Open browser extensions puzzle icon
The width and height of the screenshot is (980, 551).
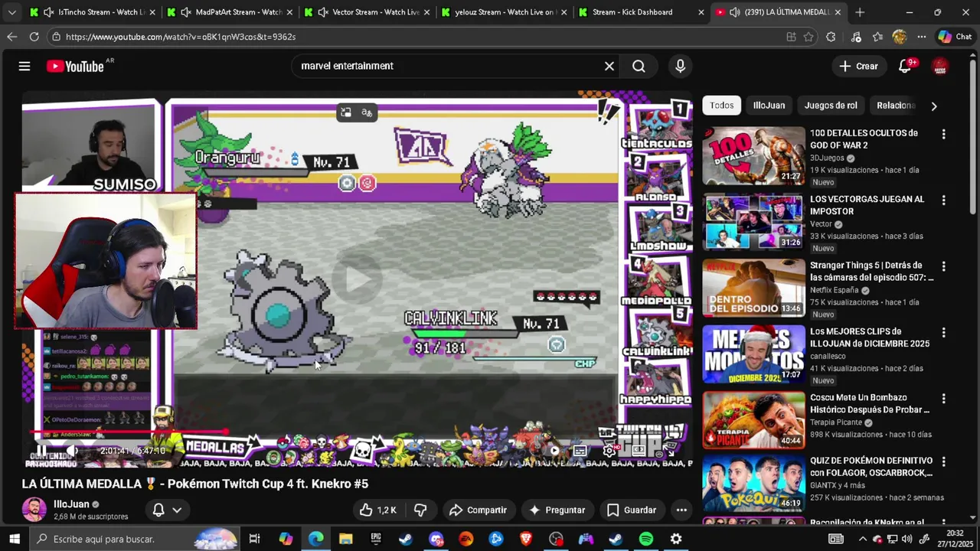click(831, 37)
